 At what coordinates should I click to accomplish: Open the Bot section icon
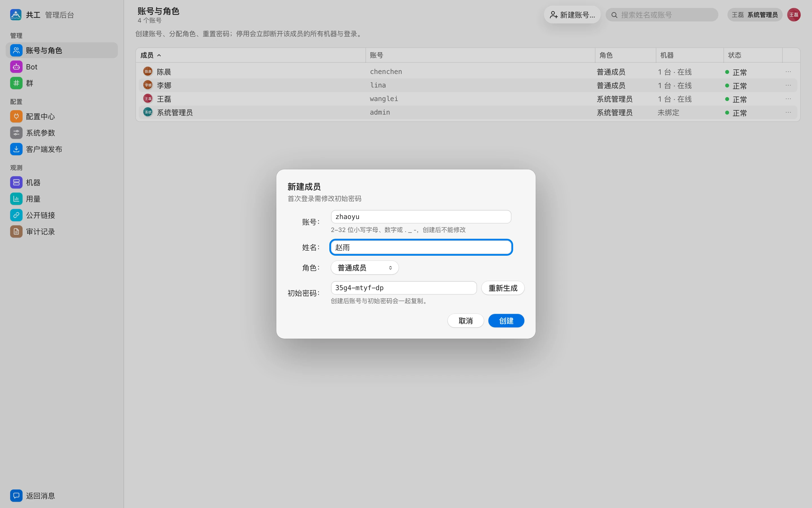16,67
